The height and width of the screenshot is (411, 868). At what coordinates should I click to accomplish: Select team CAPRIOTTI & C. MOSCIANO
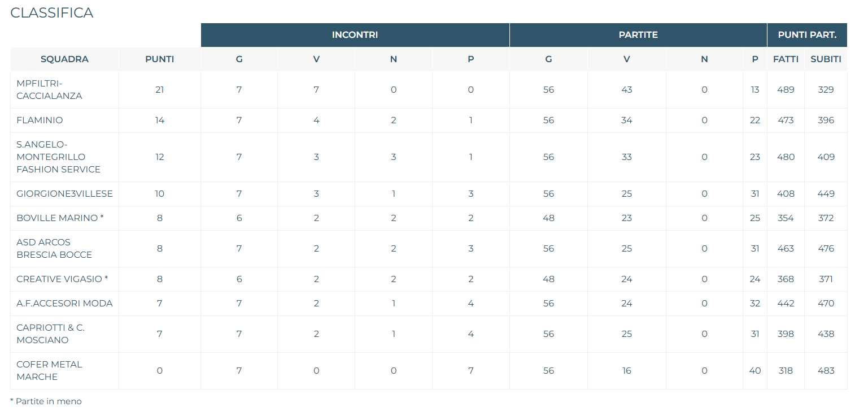pyautogui.click(x=50, y=334)
